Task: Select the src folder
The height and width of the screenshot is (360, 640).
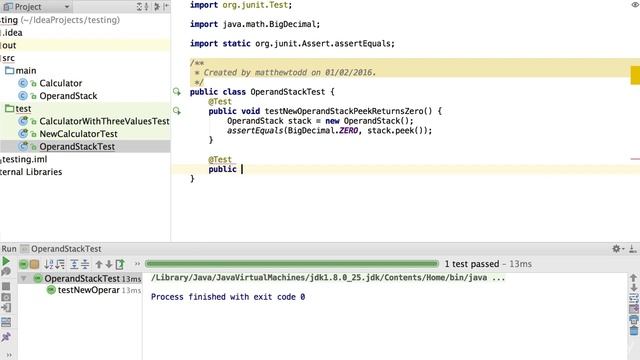Action: pos(8,58)
